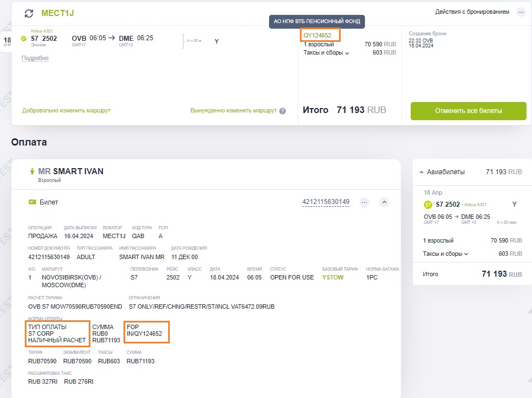The height and width of the screenshot is (398, 532).
Task: Click Действия с бронированием label
Action: tap(472, 12)
